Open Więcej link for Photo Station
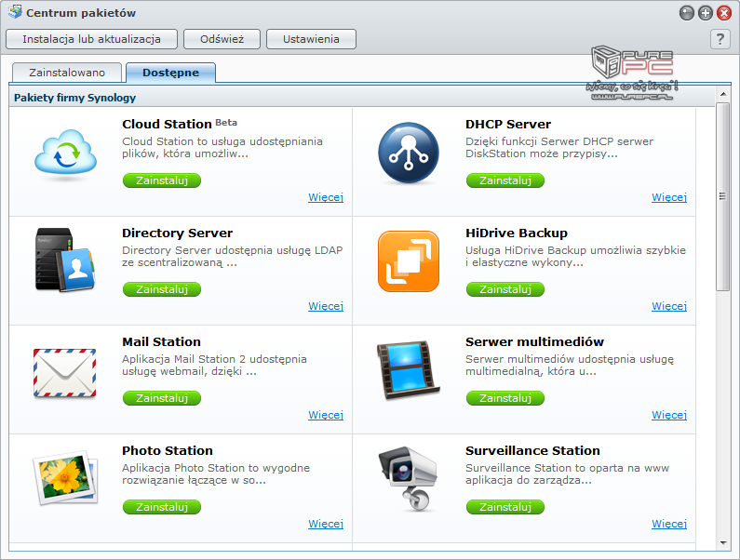This screenshot has height=560, width=740. tap(326, 524)
